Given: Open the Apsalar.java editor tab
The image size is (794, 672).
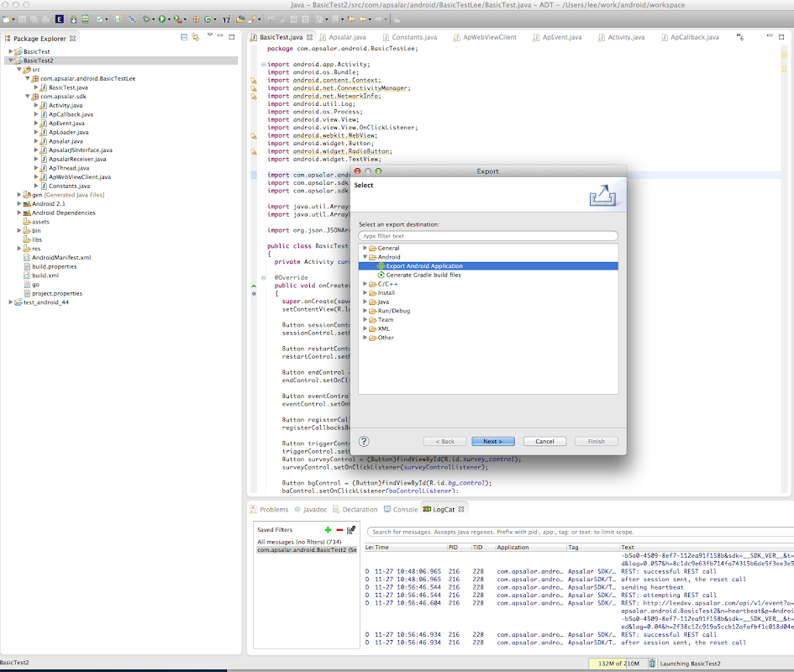Looking at the screenshot, I should coord(347,38).
